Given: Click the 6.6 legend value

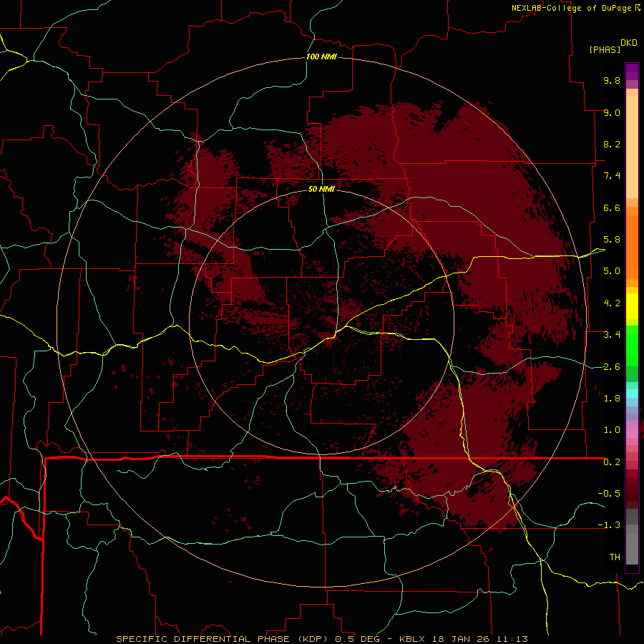Looking at the screenshot, I should tap(612, 208).
